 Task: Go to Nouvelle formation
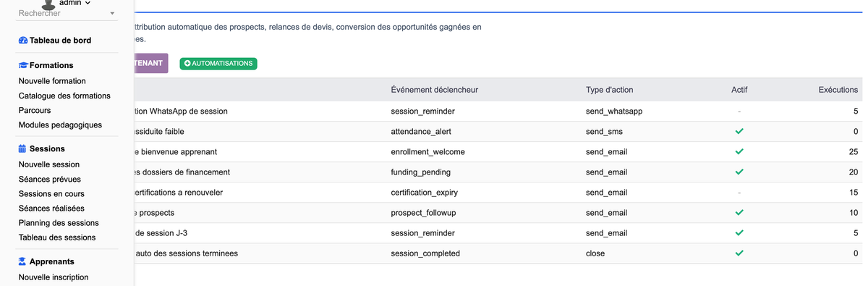click(x=52, y=81)
